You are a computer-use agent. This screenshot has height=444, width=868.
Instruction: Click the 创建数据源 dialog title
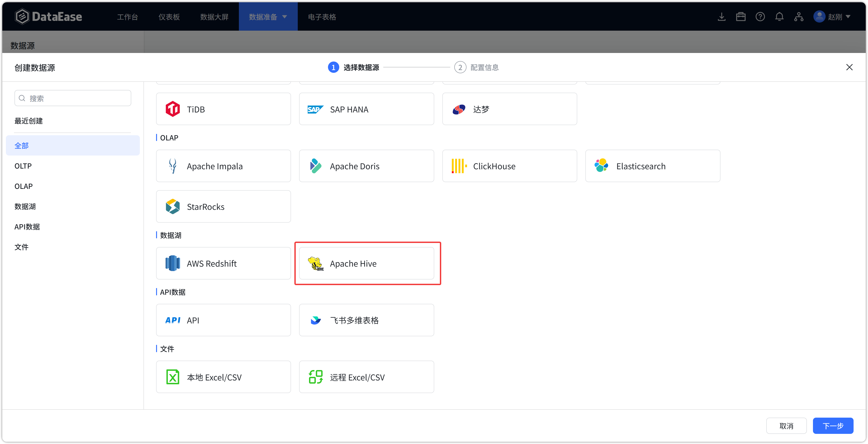coord(35,68)
